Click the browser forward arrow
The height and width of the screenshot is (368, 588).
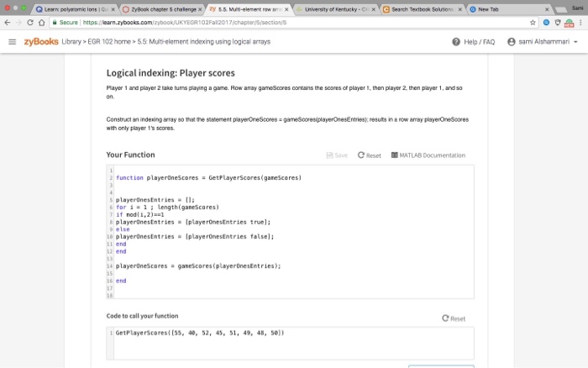tap(18, 23)
